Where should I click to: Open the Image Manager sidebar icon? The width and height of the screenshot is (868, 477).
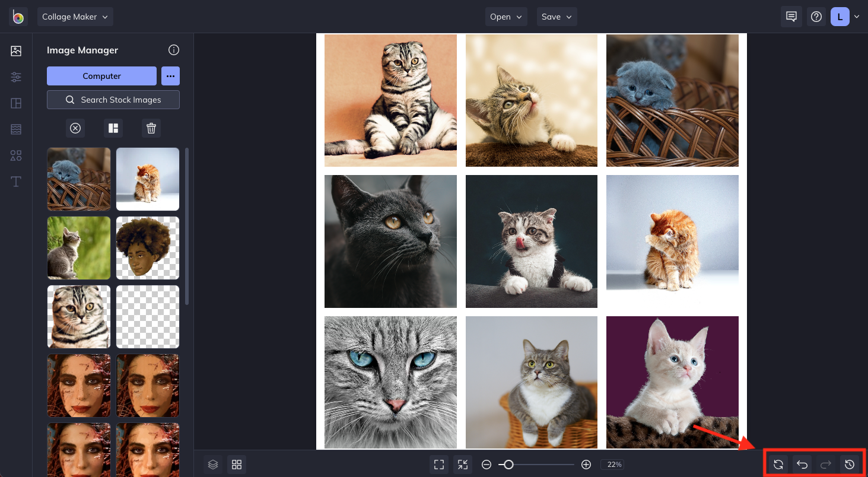click(x=16, y=51)
